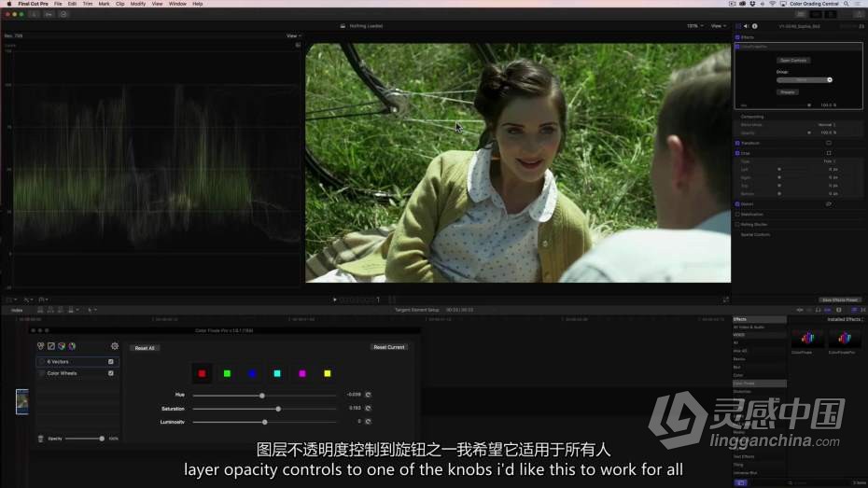Click the Saturation slider handle
This screenshot has height=488, width=868.
tap(278, 409)
